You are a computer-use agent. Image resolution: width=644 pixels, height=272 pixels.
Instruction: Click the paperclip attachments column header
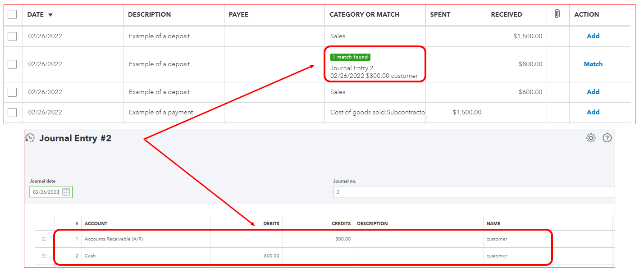point(557,14)
